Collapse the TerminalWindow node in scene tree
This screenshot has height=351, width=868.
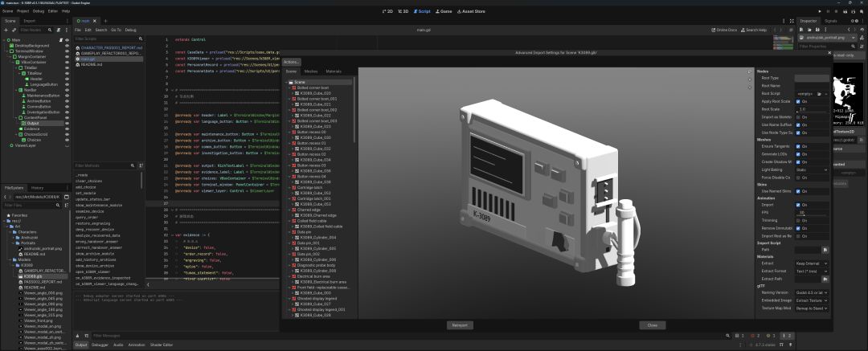tap(8, 51)
